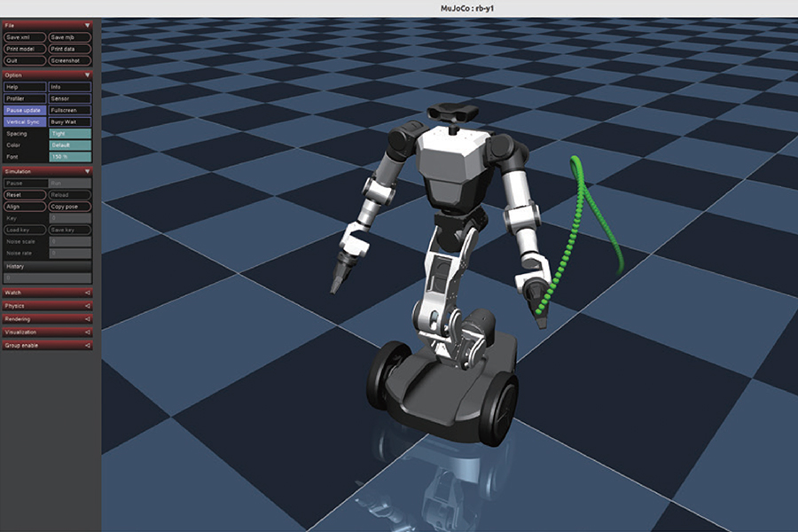Toggle Fullscreen mode option
The height and width of the screenshot is (532, 798).
69,110
